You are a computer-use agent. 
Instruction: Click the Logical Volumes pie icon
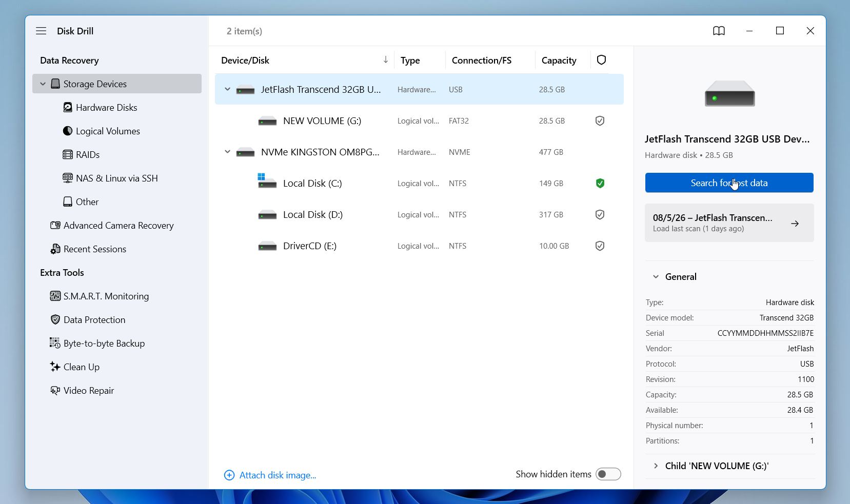click(68, 131)
